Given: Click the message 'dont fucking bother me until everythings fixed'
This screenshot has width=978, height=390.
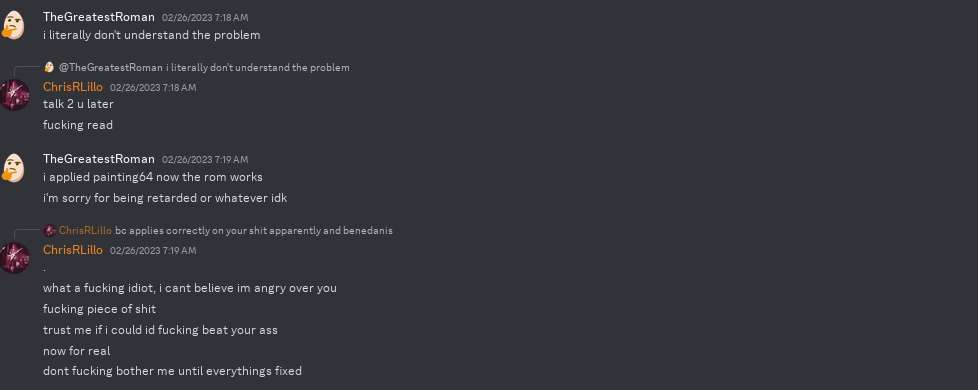Looking at the screenshot, I should (172, 371).
